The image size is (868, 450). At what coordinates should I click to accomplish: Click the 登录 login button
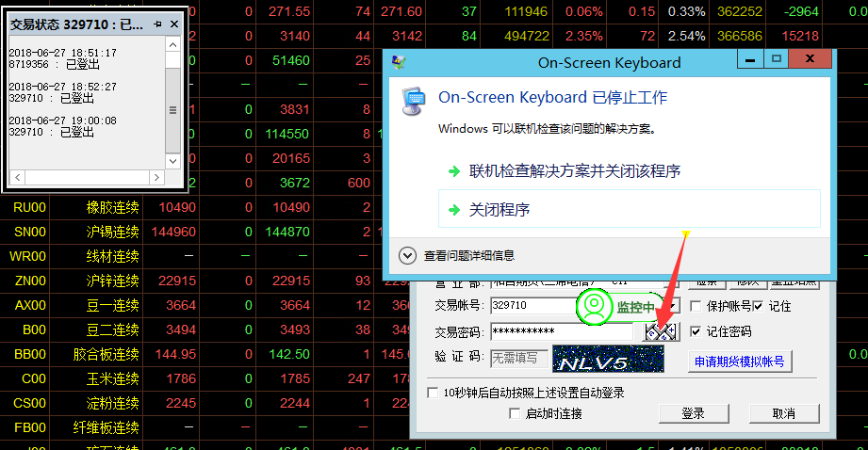pyautogui.click(x=694, y=413)
